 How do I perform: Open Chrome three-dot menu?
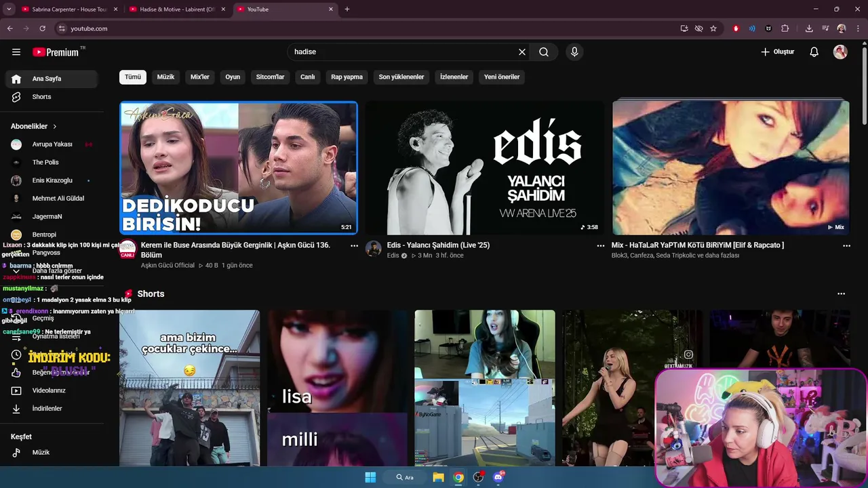tap(858, 28)
